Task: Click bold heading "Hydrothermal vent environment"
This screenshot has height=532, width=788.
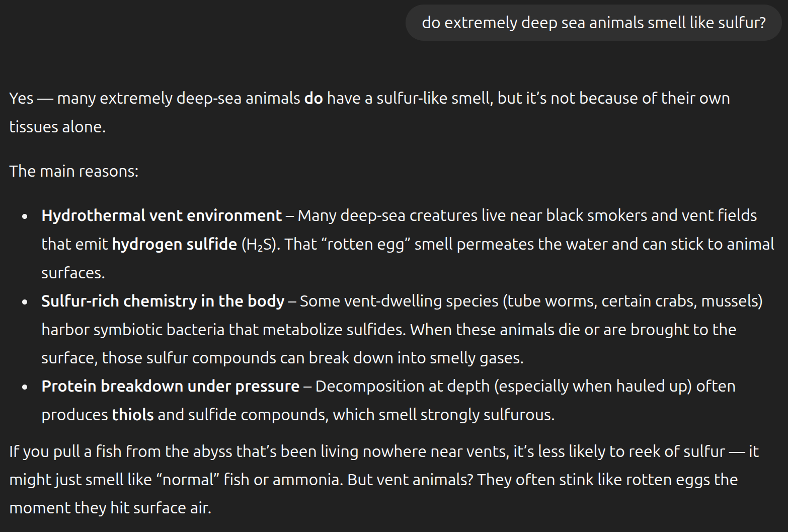Action: [x=162, y=215]
